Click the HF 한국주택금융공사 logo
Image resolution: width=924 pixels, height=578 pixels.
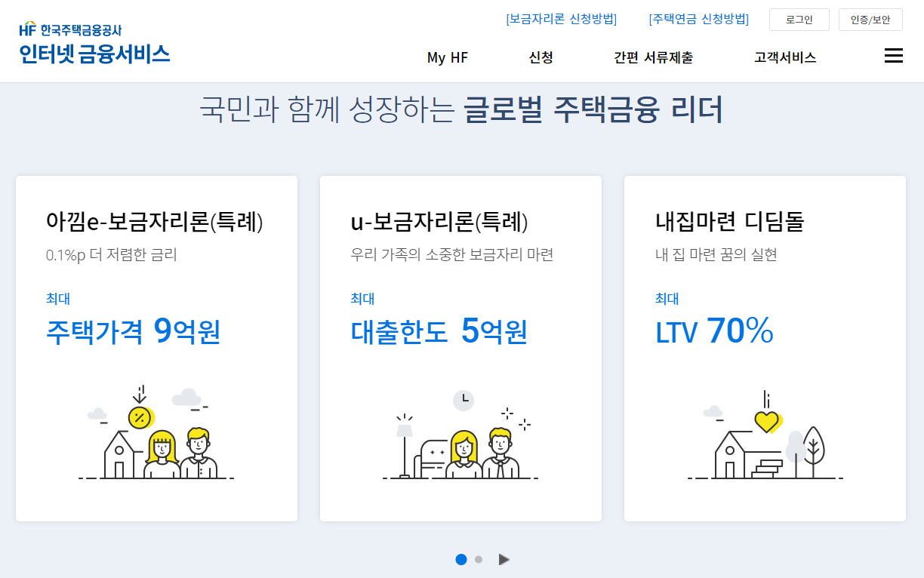click(x=70, y=30)
